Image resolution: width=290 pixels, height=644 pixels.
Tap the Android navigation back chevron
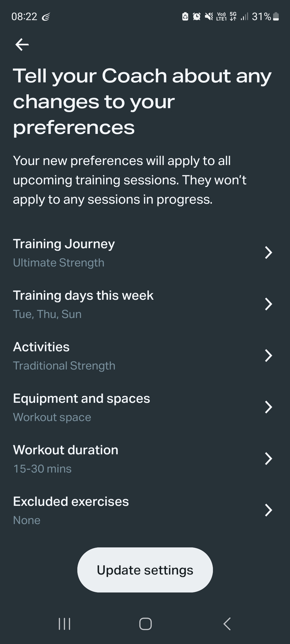coord(227,624)
